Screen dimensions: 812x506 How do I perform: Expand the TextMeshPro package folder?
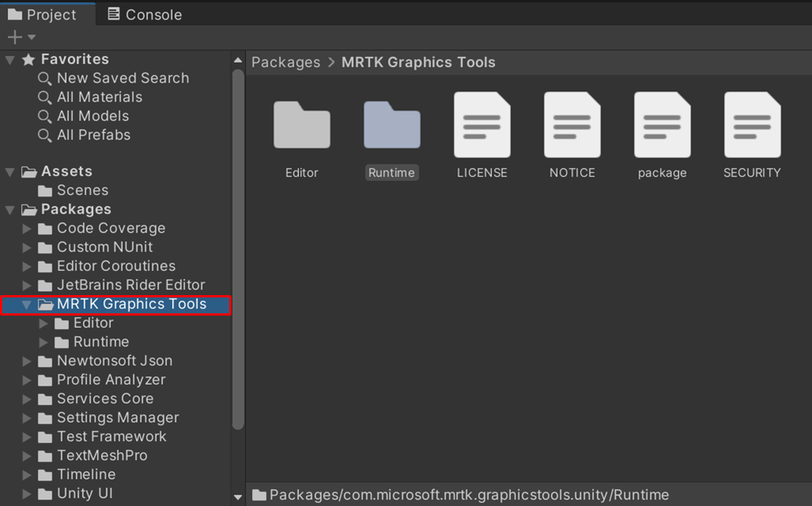27,455
